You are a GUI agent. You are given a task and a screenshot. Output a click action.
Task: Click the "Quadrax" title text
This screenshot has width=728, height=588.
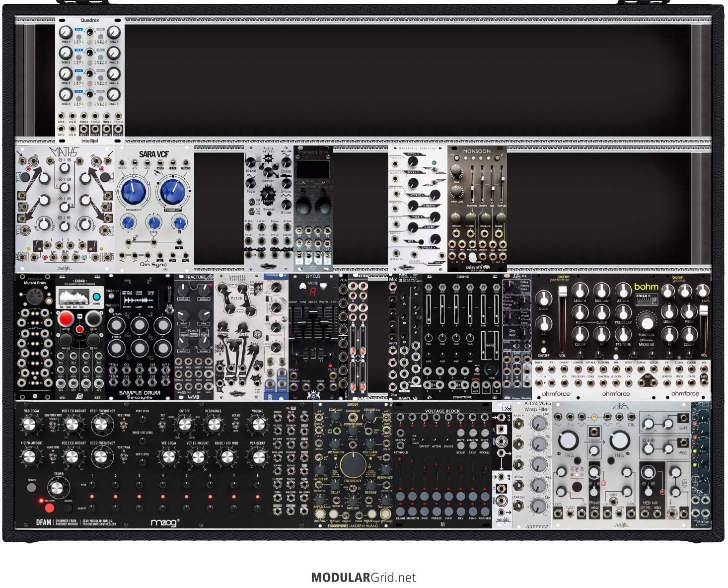(90, 20)
